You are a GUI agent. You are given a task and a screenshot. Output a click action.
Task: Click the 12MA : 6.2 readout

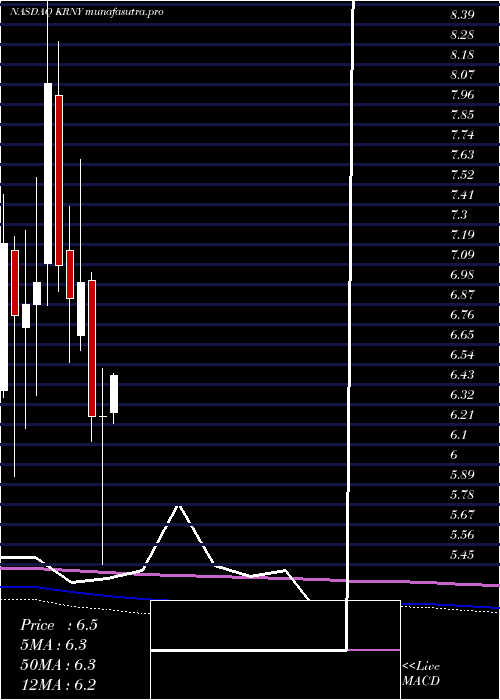point(58,684)
